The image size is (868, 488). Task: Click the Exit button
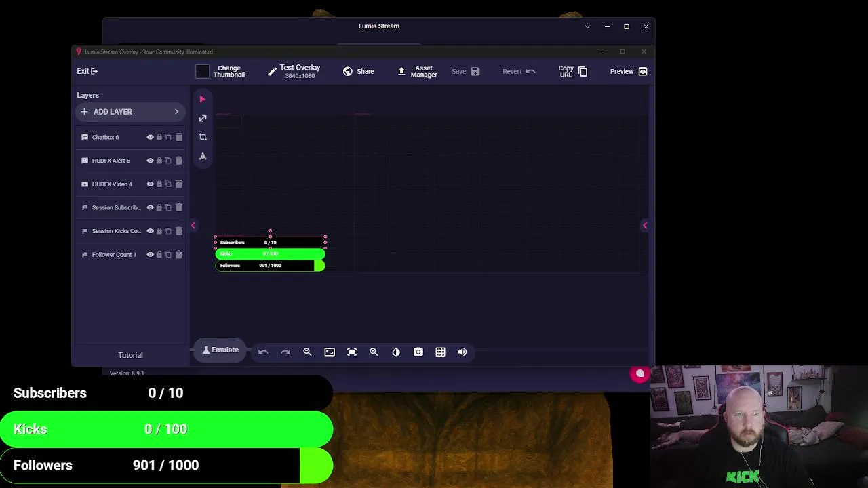[87, 71]
